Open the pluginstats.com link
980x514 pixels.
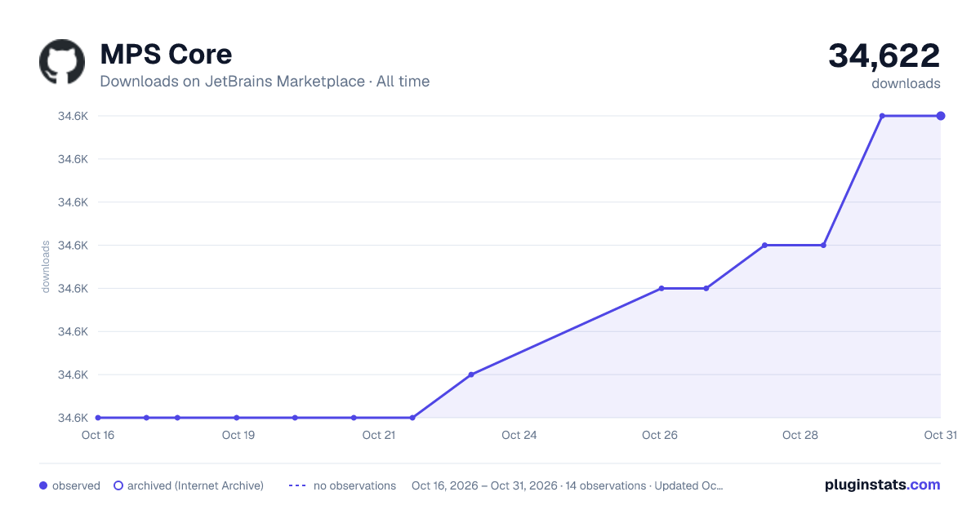[x=883, y=485]
